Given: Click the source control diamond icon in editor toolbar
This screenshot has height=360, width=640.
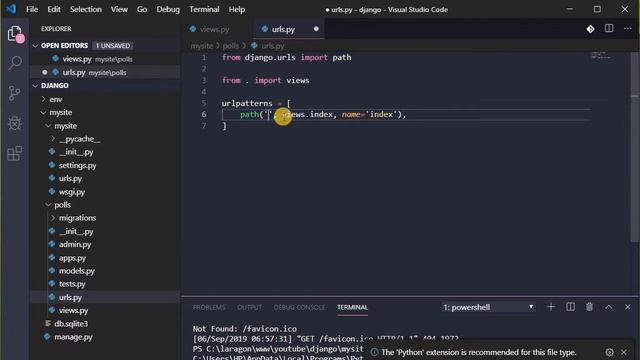Looking at the screenshot, I should (590, 29).
